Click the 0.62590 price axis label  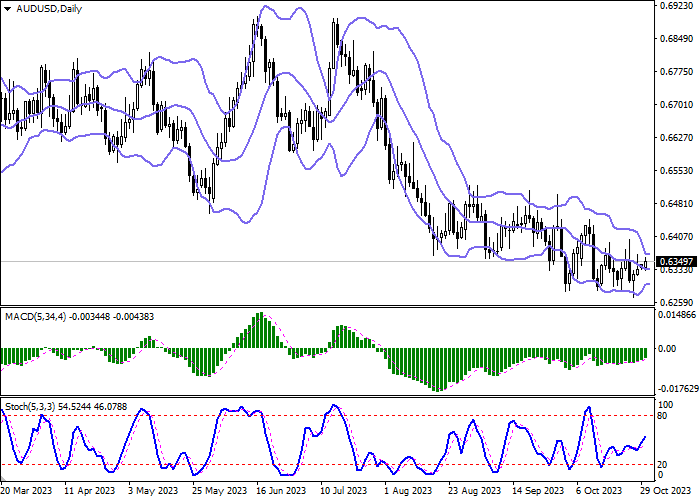(677, 303)
